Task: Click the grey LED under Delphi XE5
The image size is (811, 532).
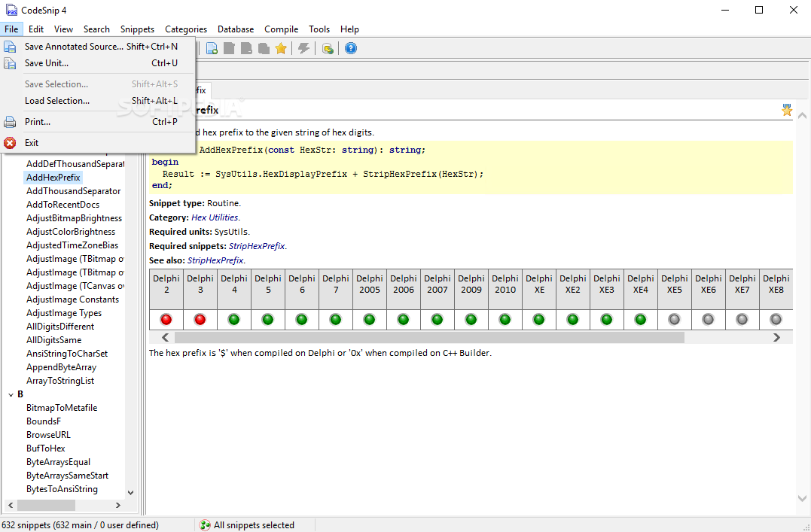Action: (674, 320)
